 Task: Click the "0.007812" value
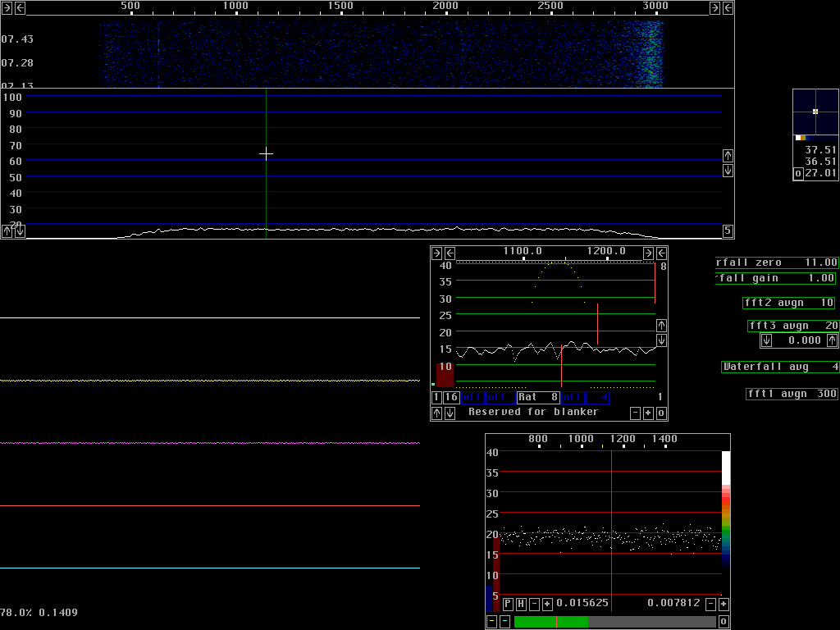point(674,603)
